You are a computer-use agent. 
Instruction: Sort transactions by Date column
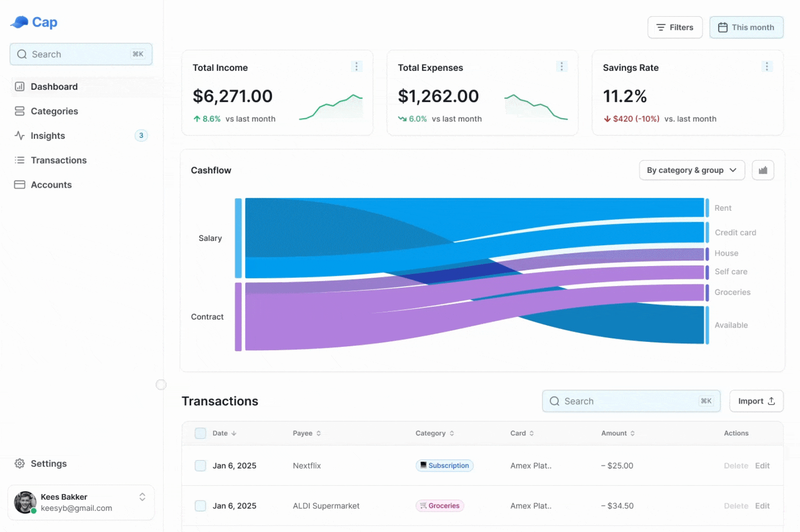[x=225, y=433]
